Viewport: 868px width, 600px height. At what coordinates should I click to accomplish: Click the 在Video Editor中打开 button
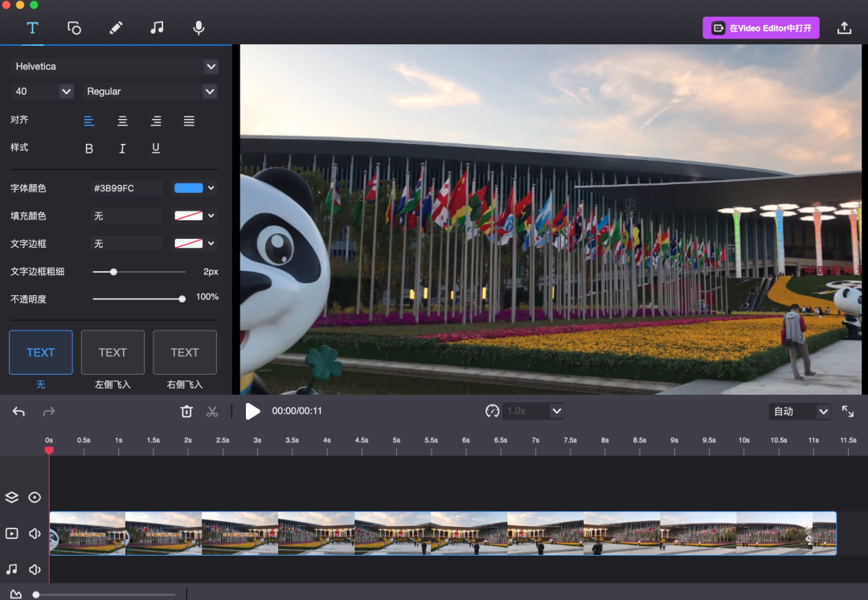pyautogui.click(x=761, y=27)
